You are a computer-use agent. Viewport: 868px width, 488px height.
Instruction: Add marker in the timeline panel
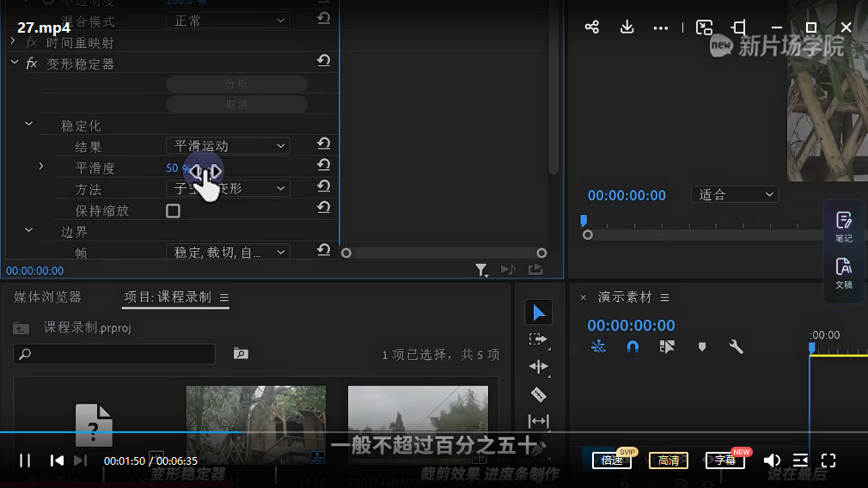(x=702, y=347)
